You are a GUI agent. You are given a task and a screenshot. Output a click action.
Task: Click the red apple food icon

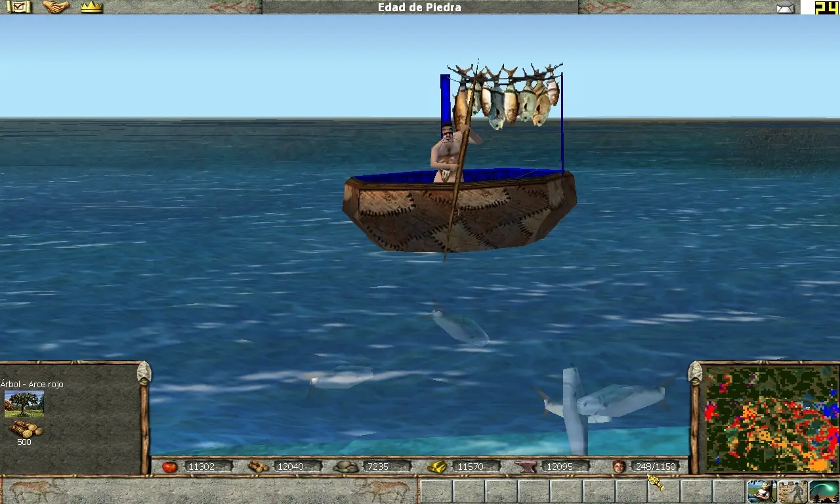click(169, 467)
